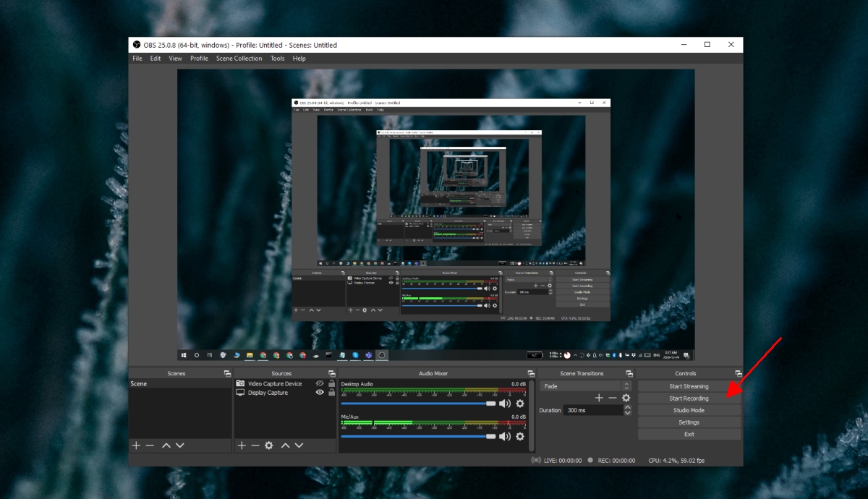This screenshot has height=499, width=868.
Task: Undock the Scenes panel
Action: coord(227,373)
